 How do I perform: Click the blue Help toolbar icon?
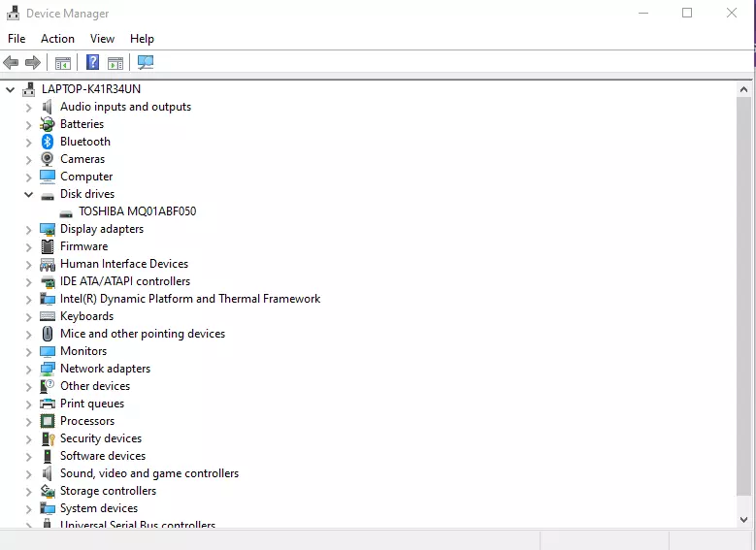coord(92,63)
